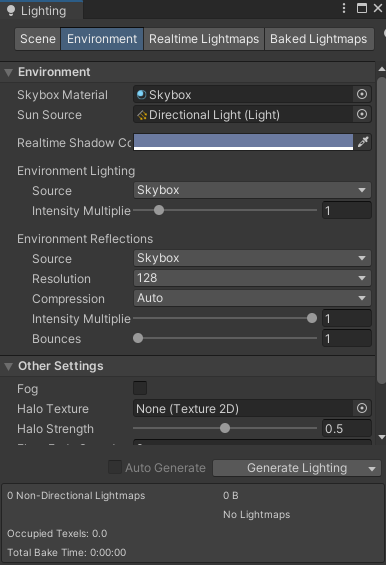Click the Lighting tab lightbulb icon

point(11,11)
